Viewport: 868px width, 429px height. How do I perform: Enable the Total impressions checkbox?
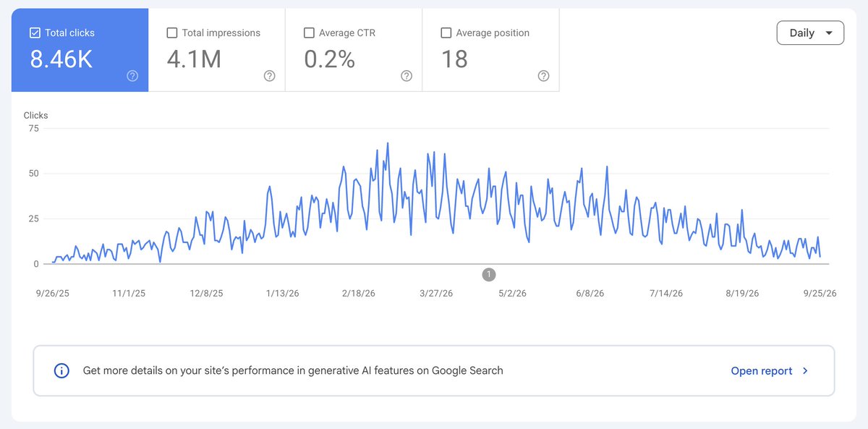(172, 33)
